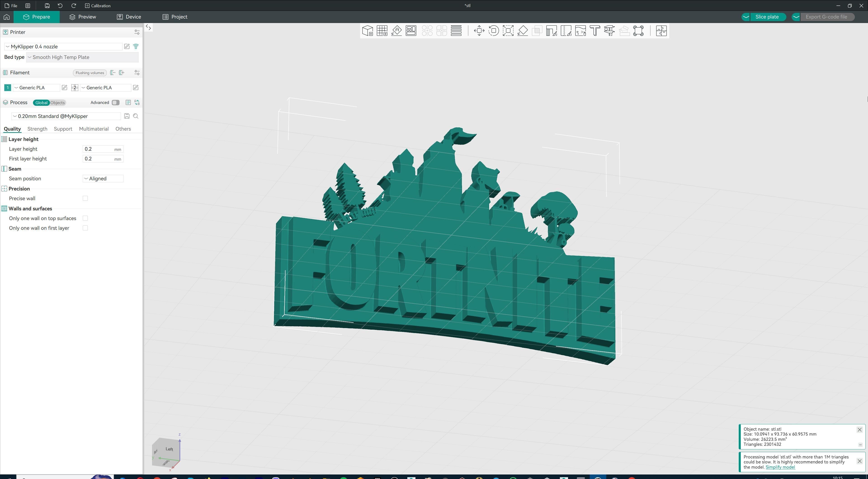Viewport: 868px width, 479px height.
Task: Edit filament 1 Generic PLA preset
Action: (x=64, y=88)
